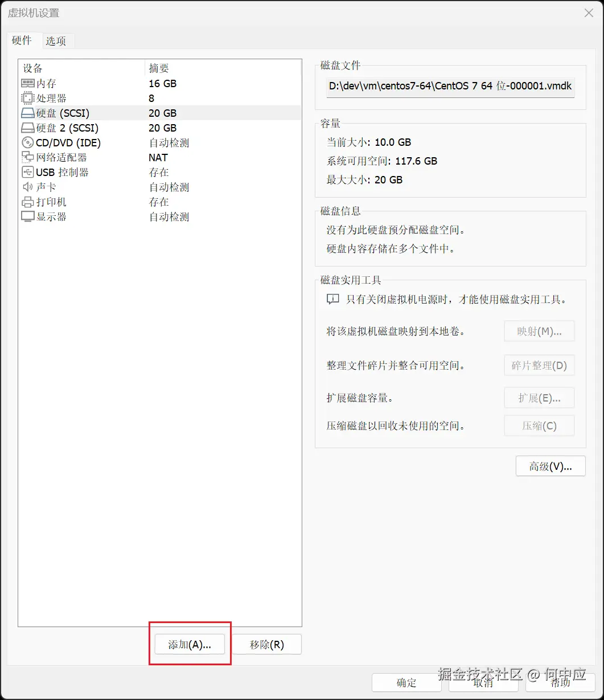
Task: Click 移除(R) to remove the device
Action: point(267,644)
